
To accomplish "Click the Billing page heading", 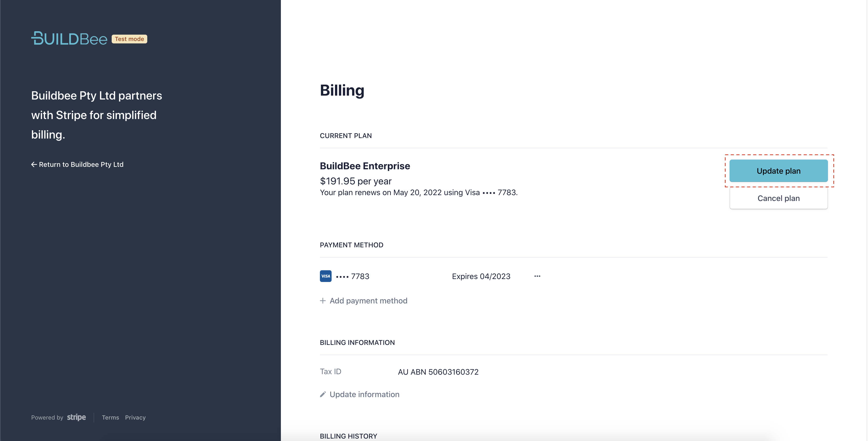I will coord(342,90).
